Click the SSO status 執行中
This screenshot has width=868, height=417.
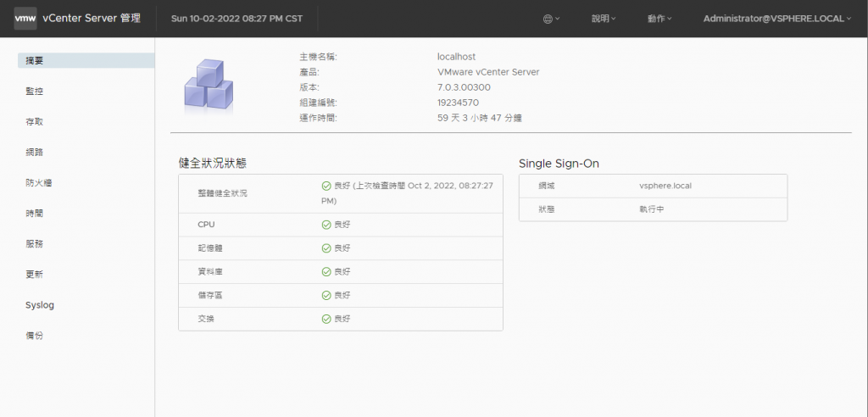tap(652, 210)
